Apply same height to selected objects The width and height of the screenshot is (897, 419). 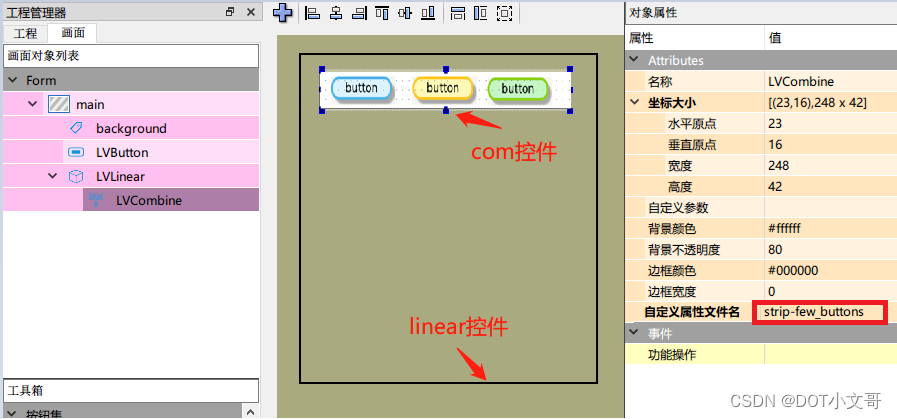(x=481, y=13)
